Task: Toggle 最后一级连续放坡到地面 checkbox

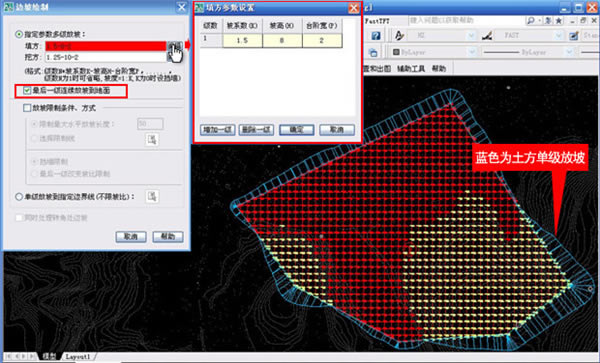Action: click(x=27, y=91)
